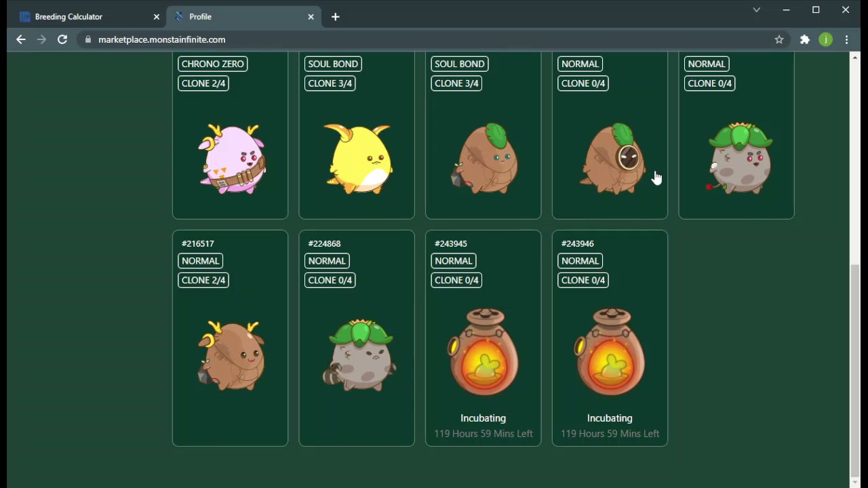This screenshot has height=488, width=868.
Task: Click CLONE 0/4 badge on card #224868
Action: tap(330, 280)
